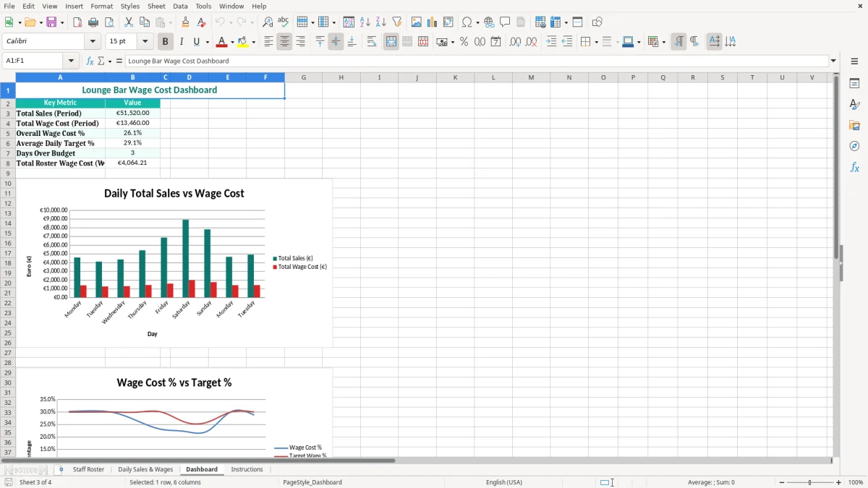The height and width of the screenshot is (488, 868).
Task: Toggle Center Horizontally alignment
Action: click(x=284, y=42)
